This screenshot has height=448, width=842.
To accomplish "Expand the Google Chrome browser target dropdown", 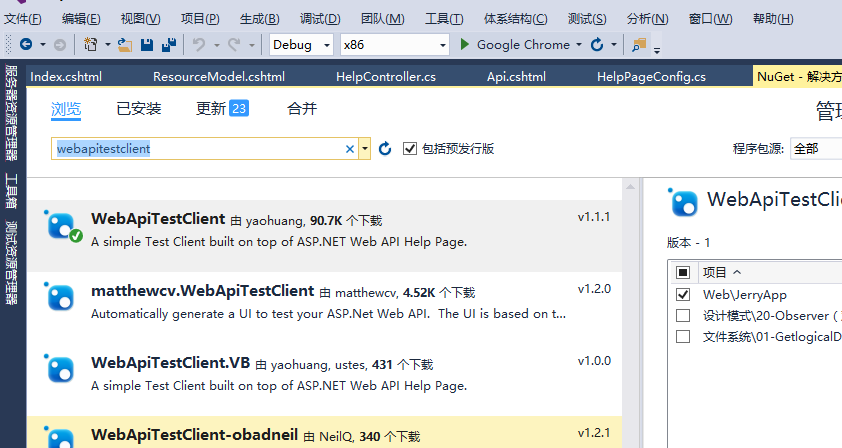I will coord(579,45).
